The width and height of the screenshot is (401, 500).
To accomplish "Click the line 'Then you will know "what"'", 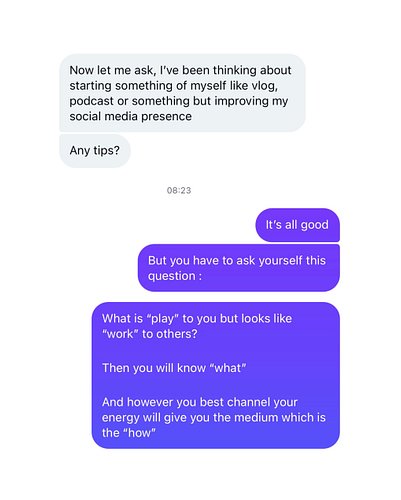I will point(174,368).
